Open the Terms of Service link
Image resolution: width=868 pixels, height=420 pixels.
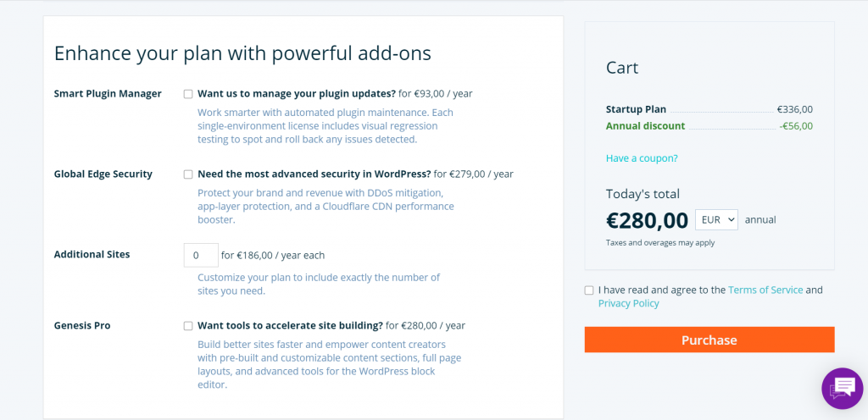(x=765, y=290)
